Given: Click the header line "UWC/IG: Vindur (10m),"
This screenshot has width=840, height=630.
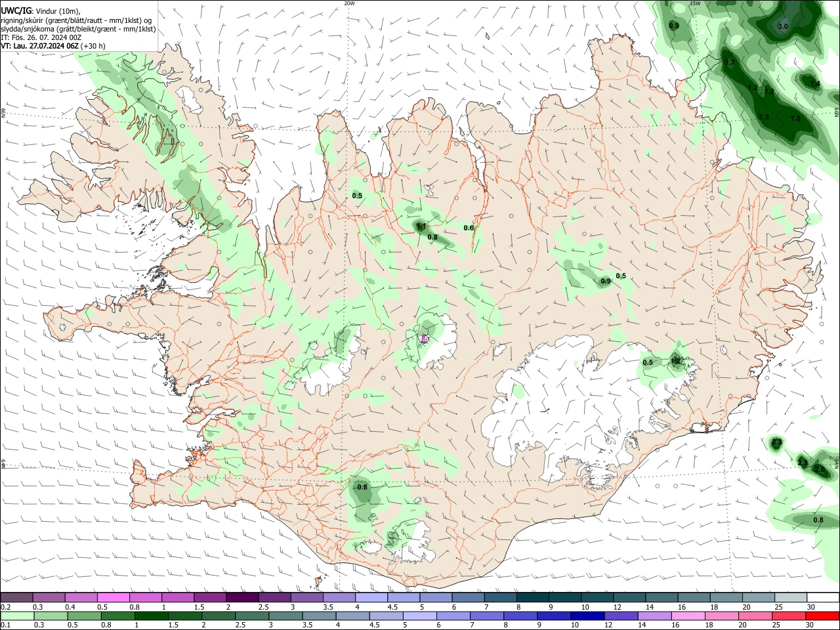Looking at the screenshot, I should 40,10.
